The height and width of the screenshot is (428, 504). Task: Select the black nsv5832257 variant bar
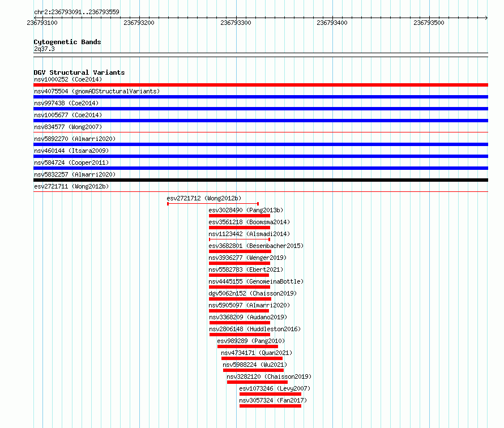point(260,180)
